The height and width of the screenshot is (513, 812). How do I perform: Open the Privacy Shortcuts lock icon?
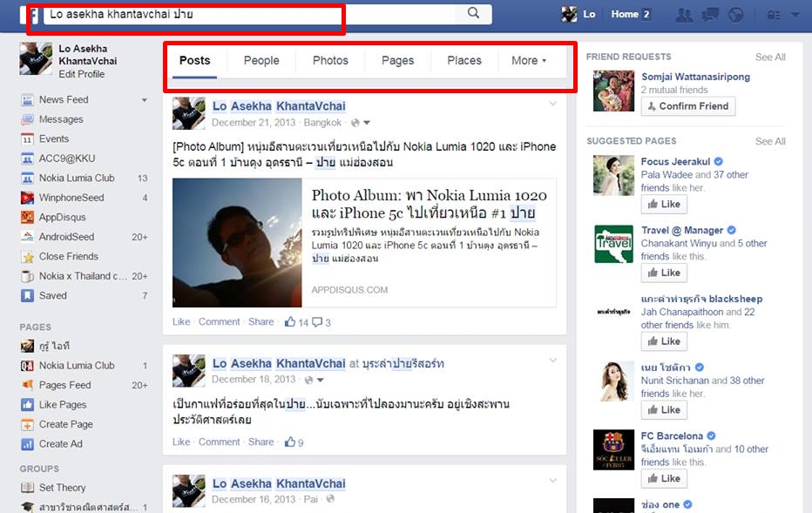coord(774,15)
